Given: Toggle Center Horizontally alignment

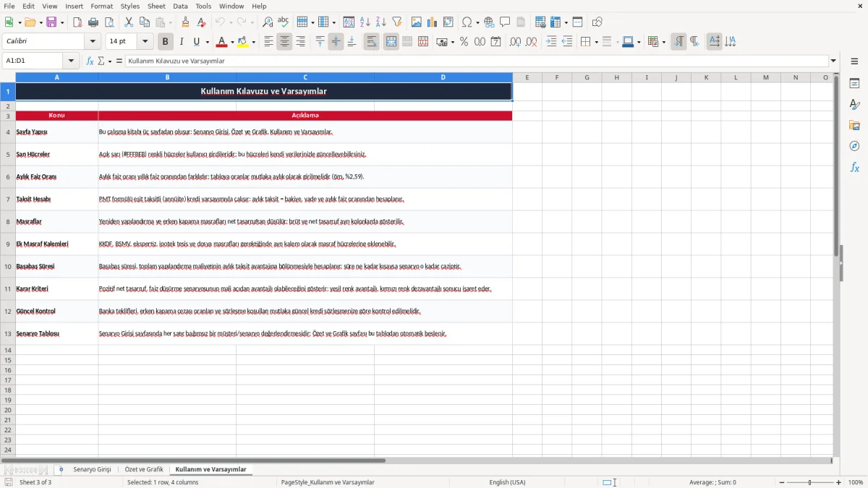Looking at the screenshot, I should click(x=284, y=42).
